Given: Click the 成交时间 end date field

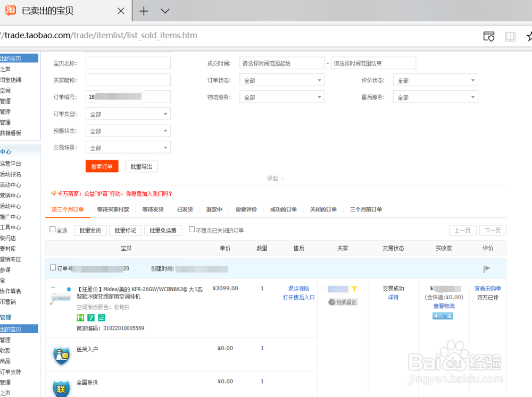Looking at the screenshot, I should click(373, 63).
